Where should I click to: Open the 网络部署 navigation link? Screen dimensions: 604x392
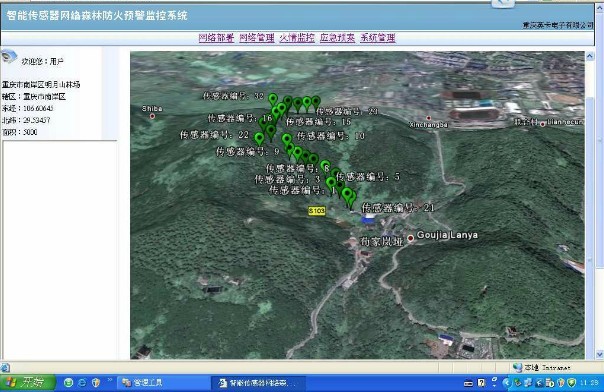216,38
